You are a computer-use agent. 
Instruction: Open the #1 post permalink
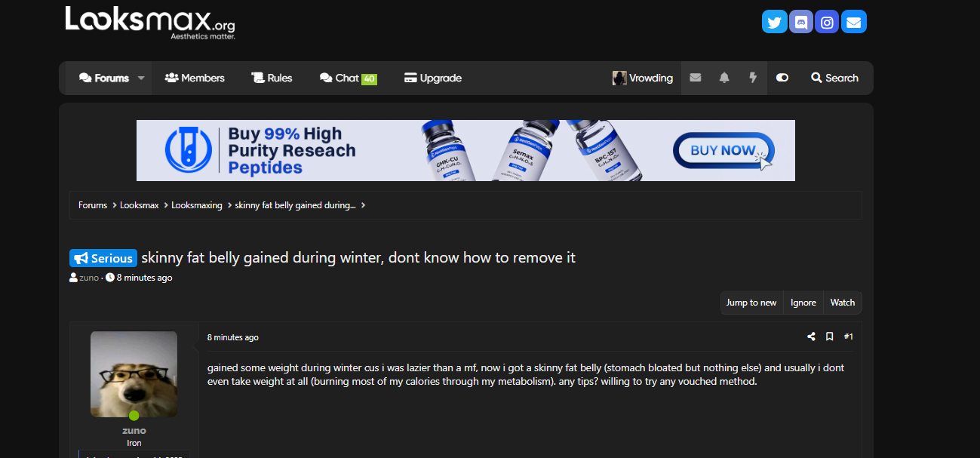(849, 337)
